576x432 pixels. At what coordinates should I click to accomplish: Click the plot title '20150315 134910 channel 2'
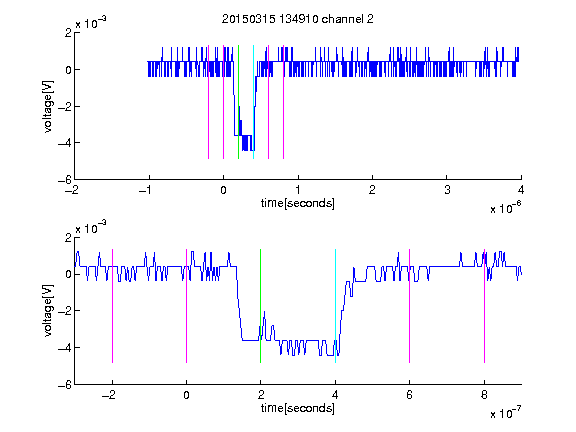click(x=298, y=19)
